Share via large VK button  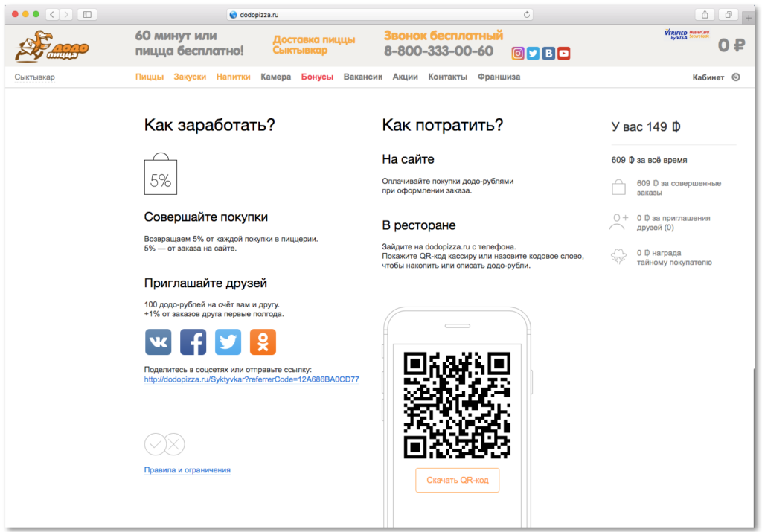[158, 342]
